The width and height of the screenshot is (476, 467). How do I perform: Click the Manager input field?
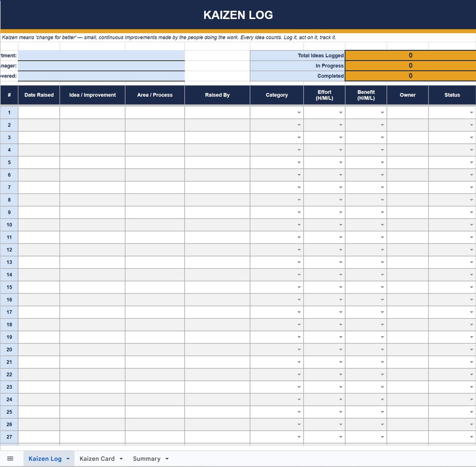click(101, 65)
